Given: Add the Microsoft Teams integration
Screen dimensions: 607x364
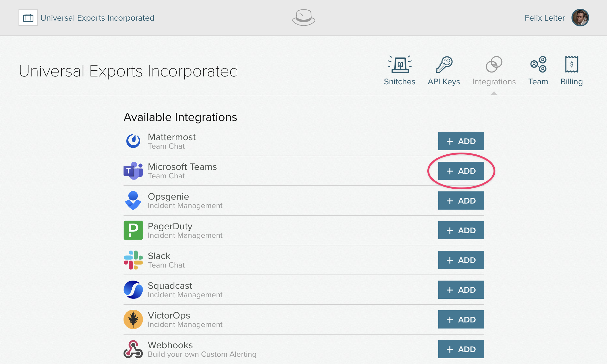Looking at the screenshot, I should pyautogui.click(x=461, y=171).
